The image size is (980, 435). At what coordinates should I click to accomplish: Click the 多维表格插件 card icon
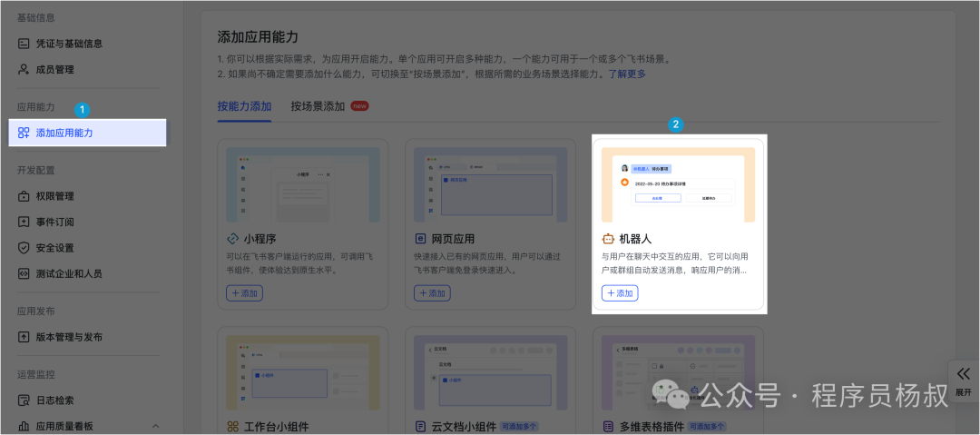click(x=607, y=427)
